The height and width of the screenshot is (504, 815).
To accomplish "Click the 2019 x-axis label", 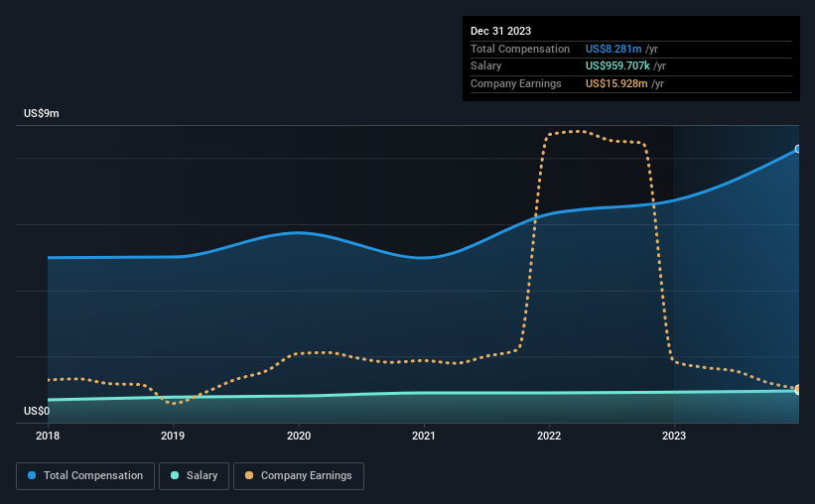I will 173,436.
